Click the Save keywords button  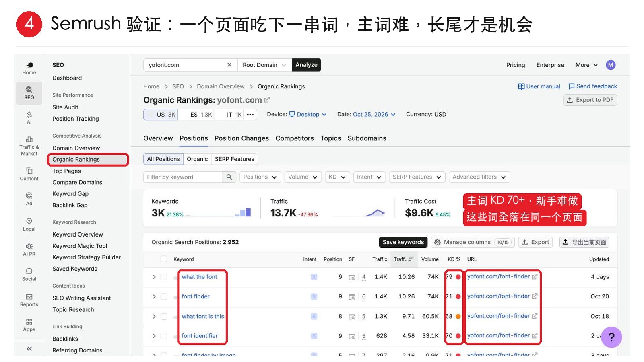403,242
